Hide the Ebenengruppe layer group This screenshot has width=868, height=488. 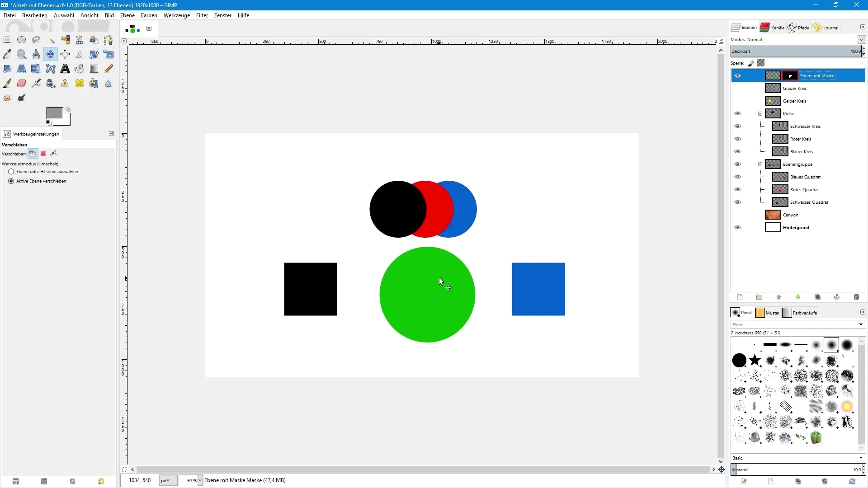click(738, 164)
